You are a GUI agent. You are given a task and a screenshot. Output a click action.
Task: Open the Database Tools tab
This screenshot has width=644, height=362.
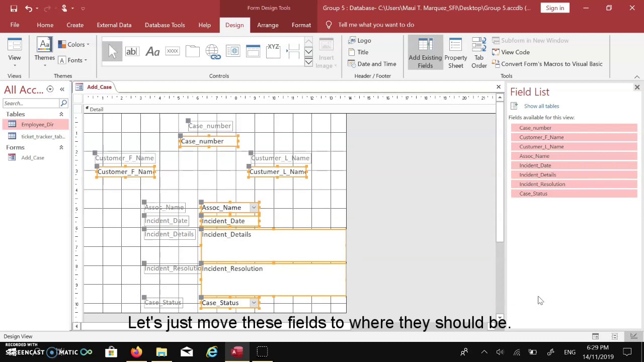[x=165, y=25]
